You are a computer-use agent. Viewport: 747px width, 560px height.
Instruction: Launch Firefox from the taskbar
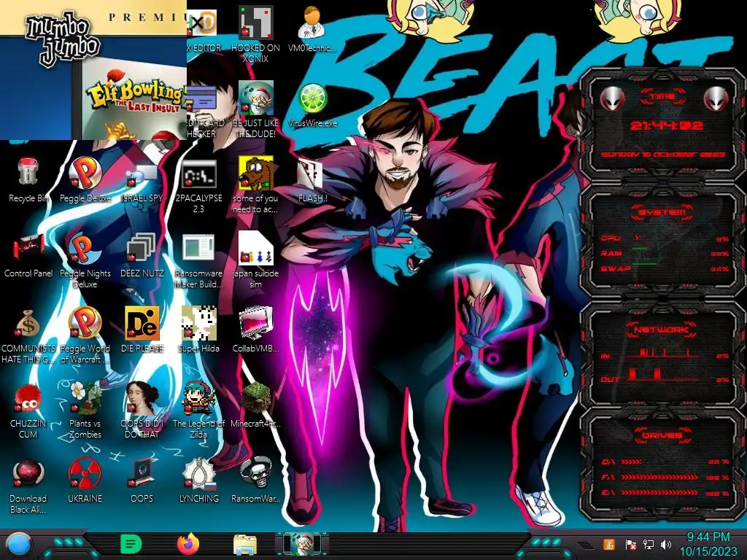tap(187, 544)
